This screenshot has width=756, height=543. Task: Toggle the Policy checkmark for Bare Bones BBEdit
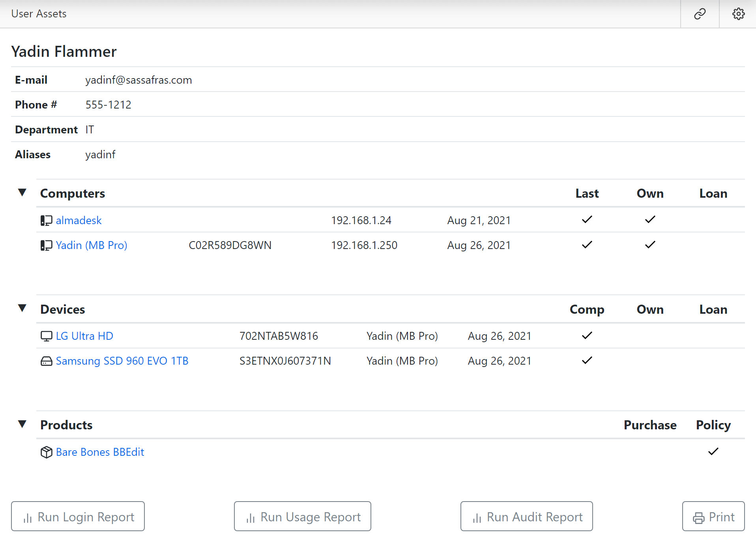713,451
